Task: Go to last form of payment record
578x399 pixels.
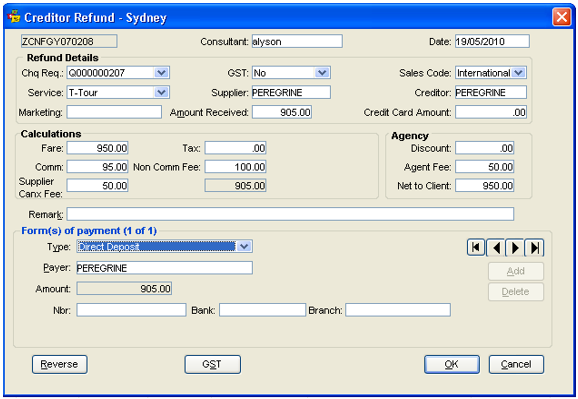Action: click(x=534, y=247)
